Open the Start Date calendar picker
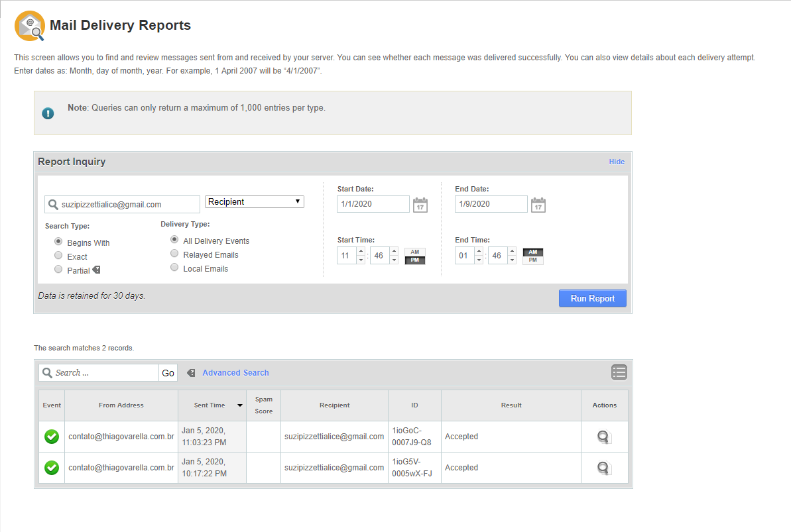Screen dimensions: 791x532 420,205
